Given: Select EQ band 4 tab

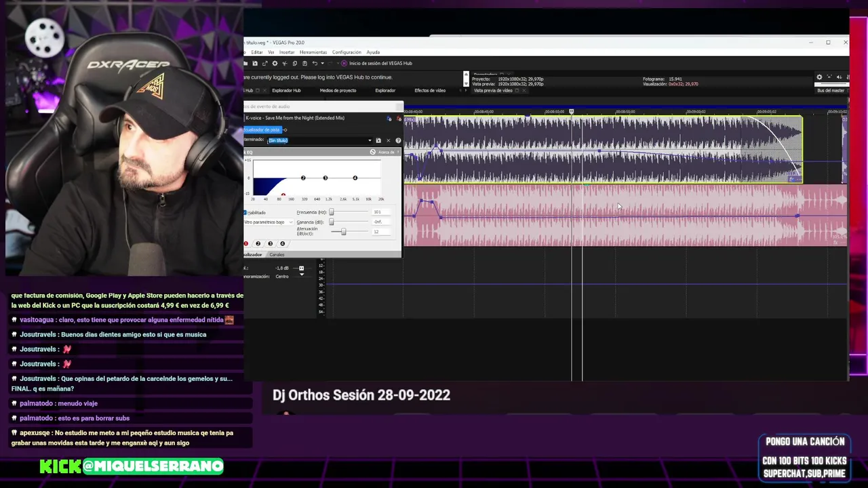Looking at the screenshot, I should [x=282, y=243].
